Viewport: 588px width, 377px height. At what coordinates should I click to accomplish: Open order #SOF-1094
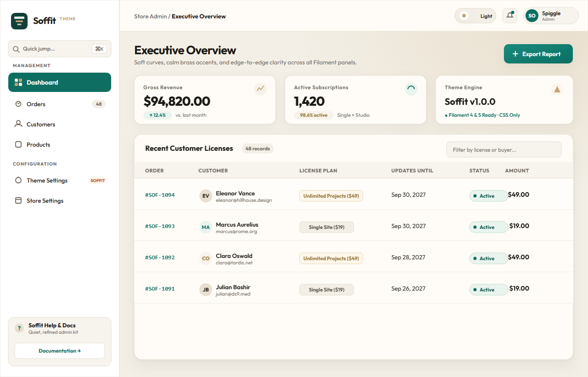(x=160, y=195)
